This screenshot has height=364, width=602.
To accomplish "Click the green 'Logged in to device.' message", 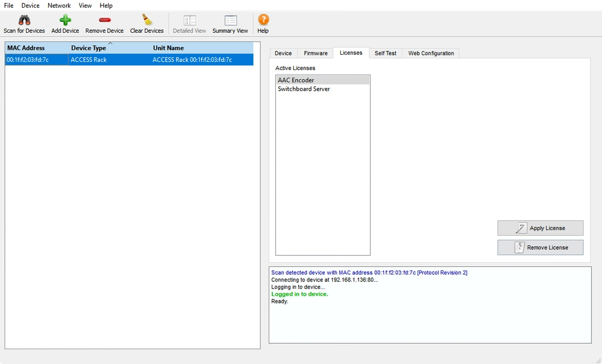I will (299, 294).
